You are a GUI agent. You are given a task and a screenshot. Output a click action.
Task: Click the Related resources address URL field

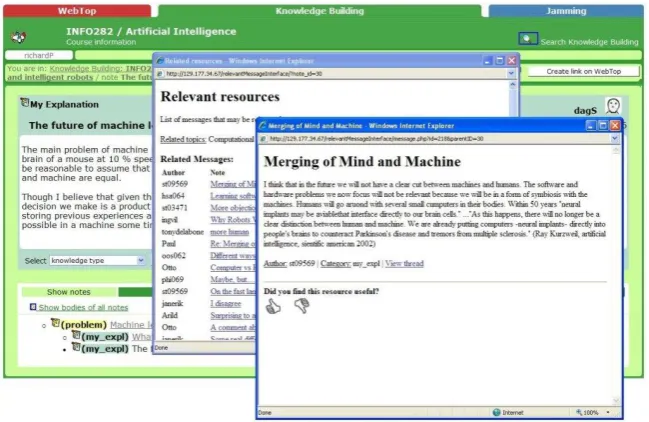331,74
